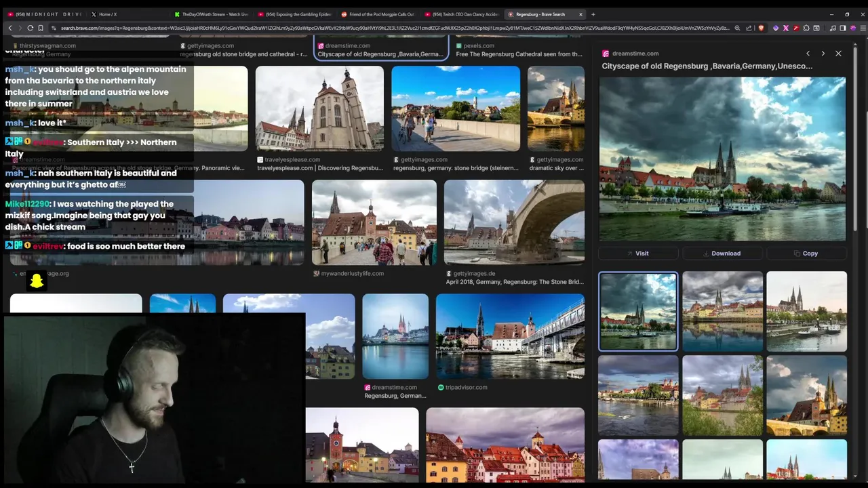Open the purple diamond extension icon
Image resolution: width=868 pixels, height=488 pixels.
[x=776, y=28]
